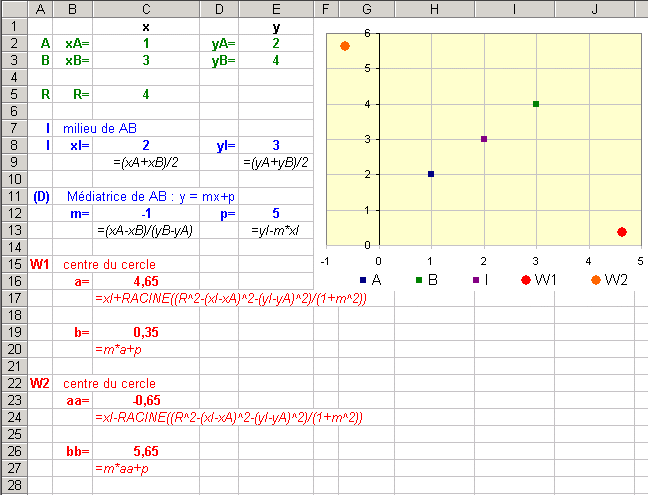
Task: Click the blue A point on the chart
Action: (431, 174)
